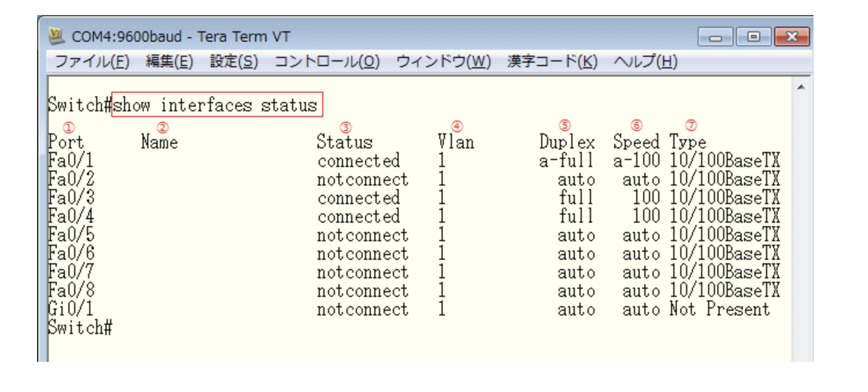The image size is (868, 392).
Task: Minimize the Tera Term window
Action: click(716, 37)
